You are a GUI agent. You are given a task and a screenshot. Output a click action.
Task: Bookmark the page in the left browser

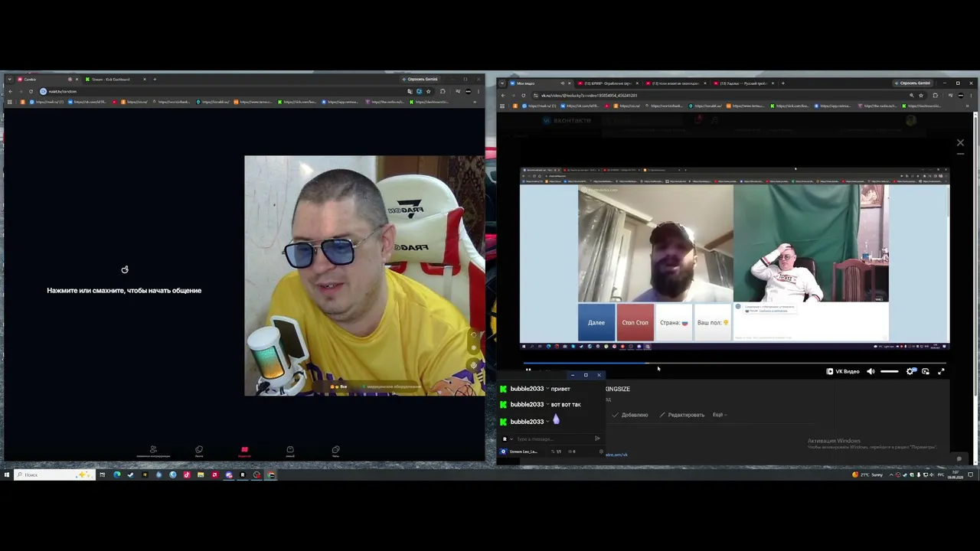click(x=428, y=91)
